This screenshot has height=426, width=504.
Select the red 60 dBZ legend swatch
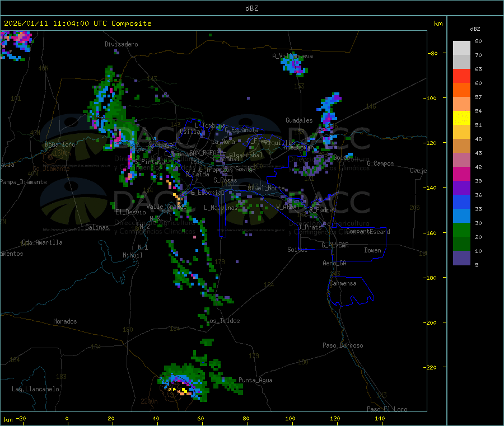[x=461, y=76]
